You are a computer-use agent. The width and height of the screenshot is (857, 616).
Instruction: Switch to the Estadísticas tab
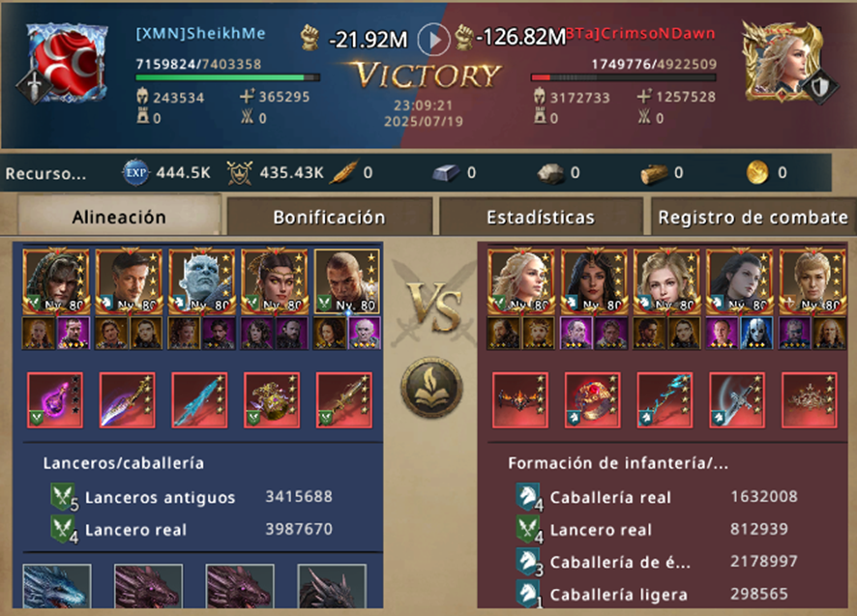coord(541,217)
